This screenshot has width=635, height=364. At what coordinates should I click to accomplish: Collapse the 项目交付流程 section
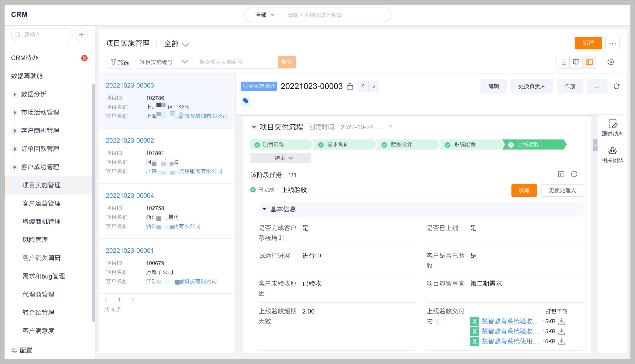coord(254,127)
